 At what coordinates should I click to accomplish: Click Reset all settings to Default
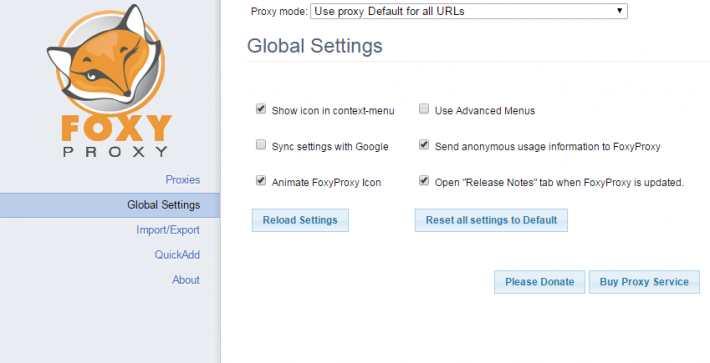(491, 220)
